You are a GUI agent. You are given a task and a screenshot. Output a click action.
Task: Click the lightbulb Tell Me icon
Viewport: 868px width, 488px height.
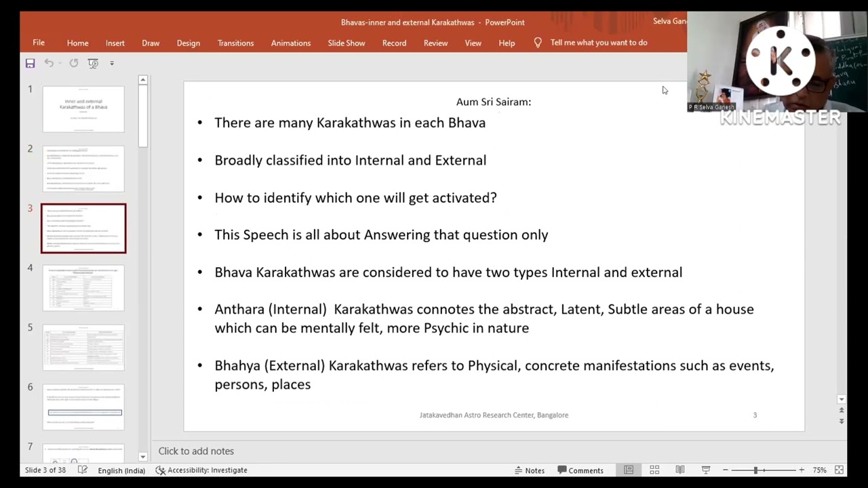[538, 43]
